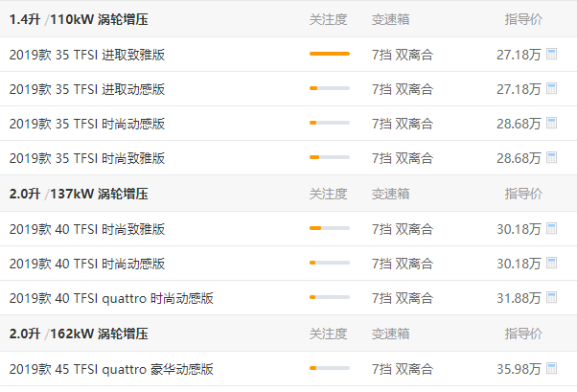Click attention bar of 35 TFSI 进取致雅版
577x392 pixels.
pos(330,54)
